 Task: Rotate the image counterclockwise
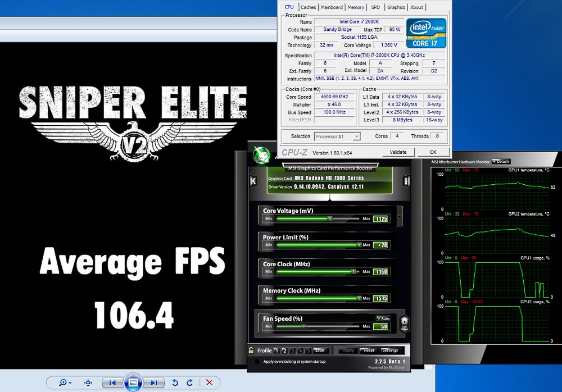(x=175, y=382)
